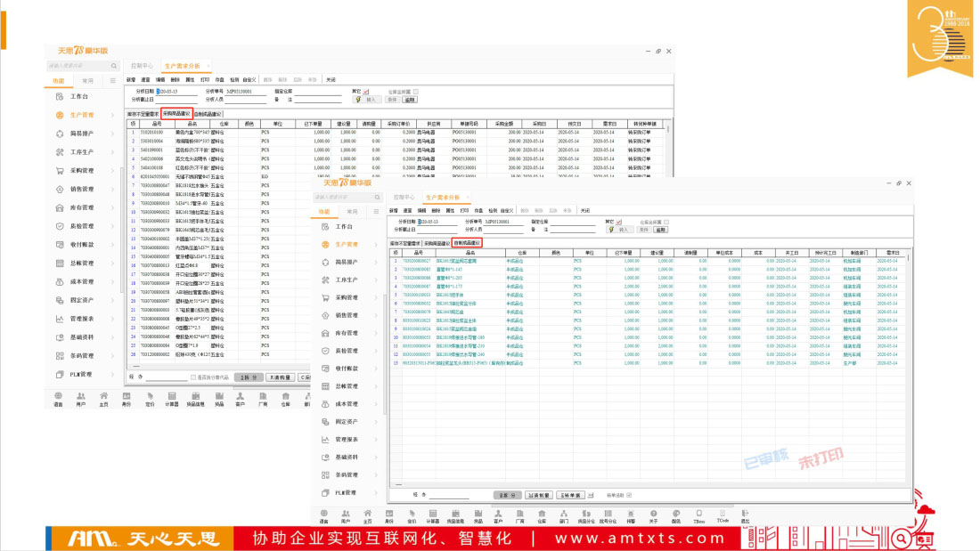Click 打印 in front window toolbar
Viewport: 980px width, 551px height.
point(463,211)
